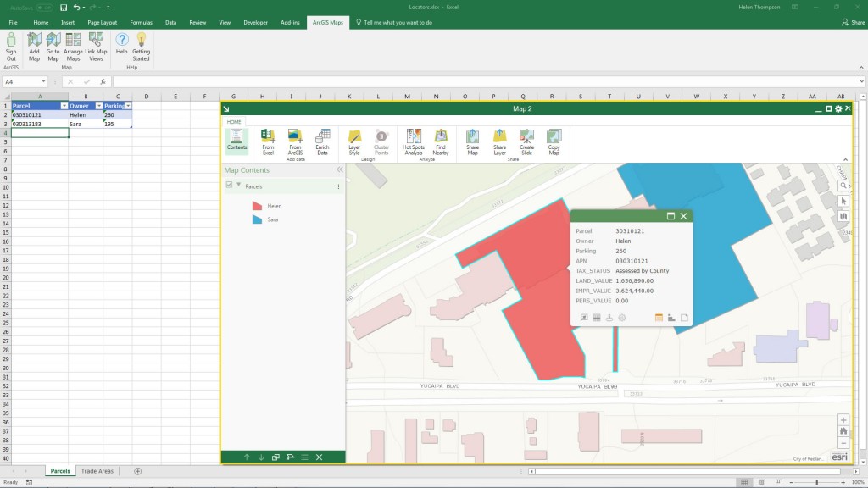The height and width of the screenshot is (488, 868).
Task: Add data From ArcGIS in Map 2
Action: [x=295, y=142]
